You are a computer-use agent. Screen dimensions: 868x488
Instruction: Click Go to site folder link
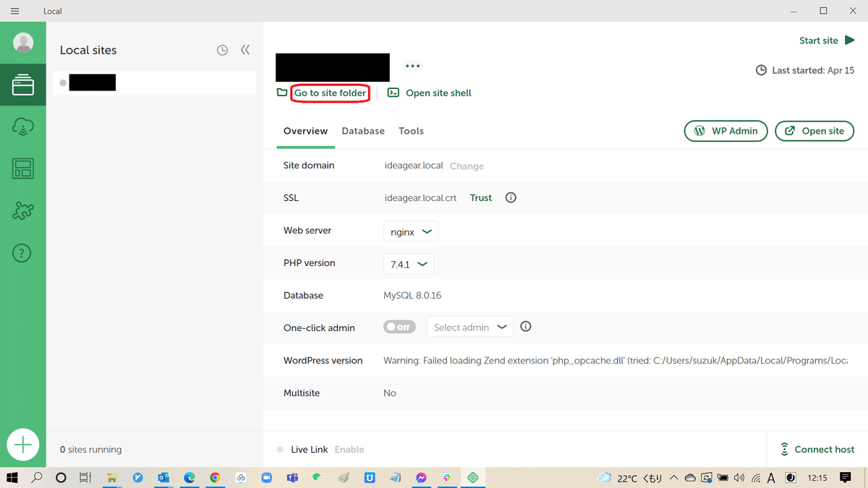click(330, 93)
